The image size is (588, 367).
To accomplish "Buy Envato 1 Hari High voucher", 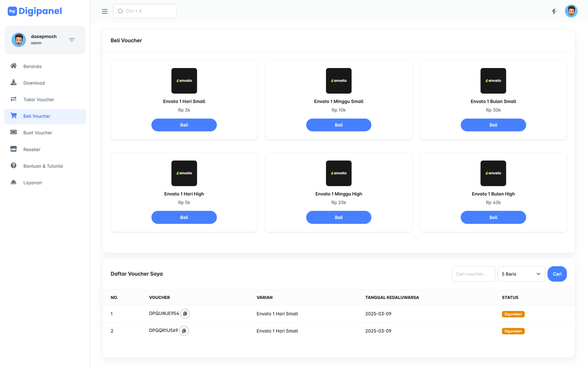I will [184, 217].
